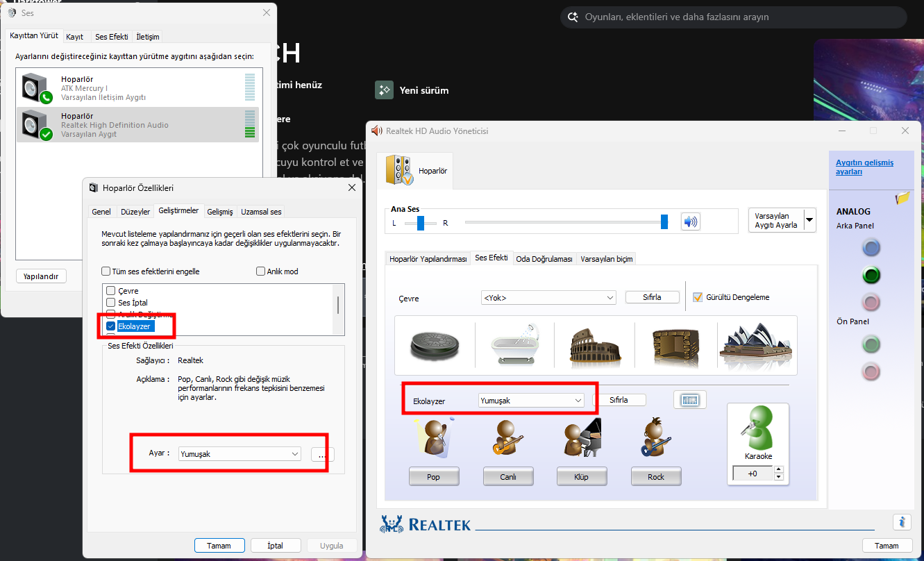Viewport: 924px width, 561px height.
Task: Click the blue information icon in Realtek
Action: 902,521
